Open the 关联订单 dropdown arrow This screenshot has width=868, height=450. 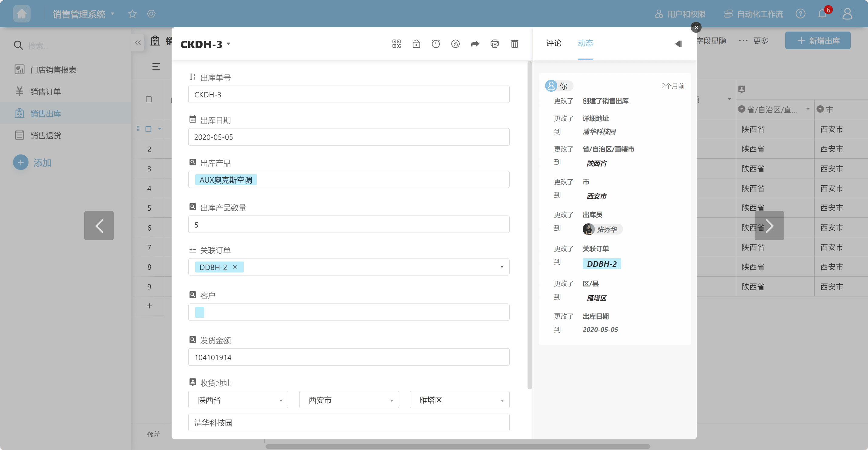click(502, 267)
